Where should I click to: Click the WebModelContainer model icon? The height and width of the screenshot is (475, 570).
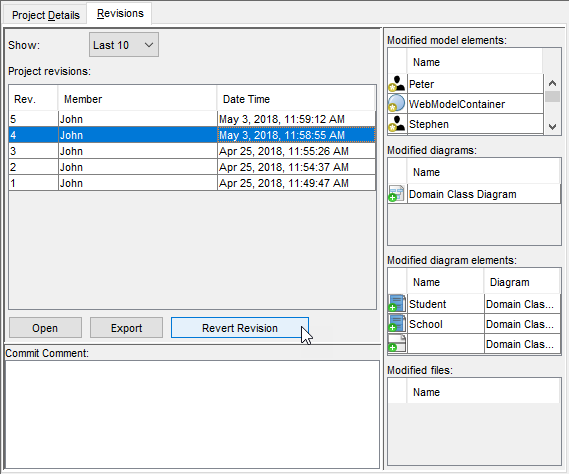click(x=397, y=104)
